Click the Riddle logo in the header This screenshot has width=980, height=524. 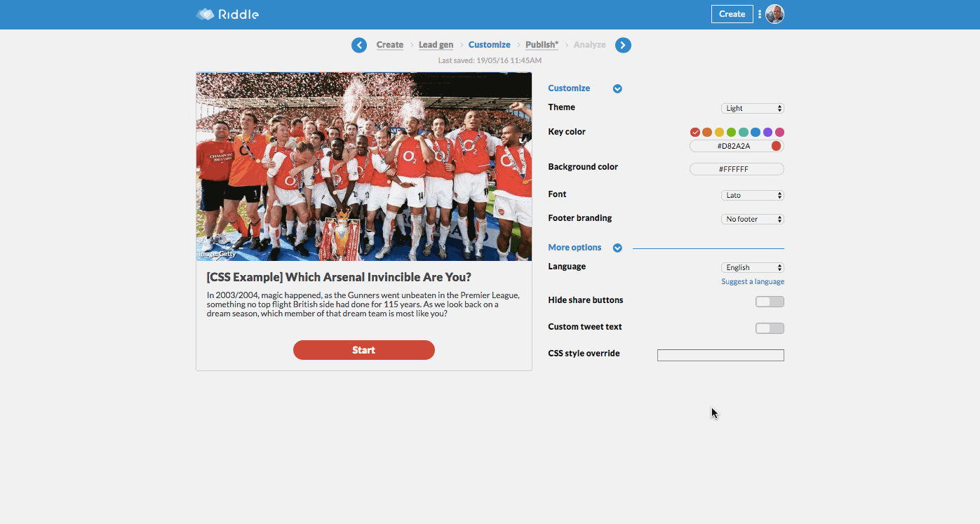(227, 14)
